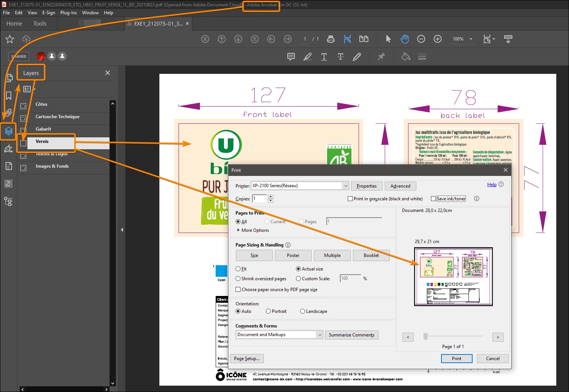Select Shrink oversized pages option
Screen dimensions: 569x392
(238, 279)
